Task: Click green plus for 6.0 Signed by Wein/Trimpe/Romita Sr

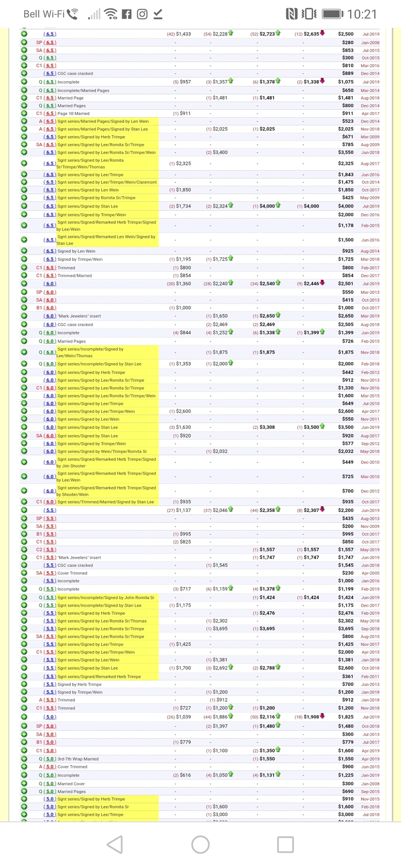Action: click(24, 451)
